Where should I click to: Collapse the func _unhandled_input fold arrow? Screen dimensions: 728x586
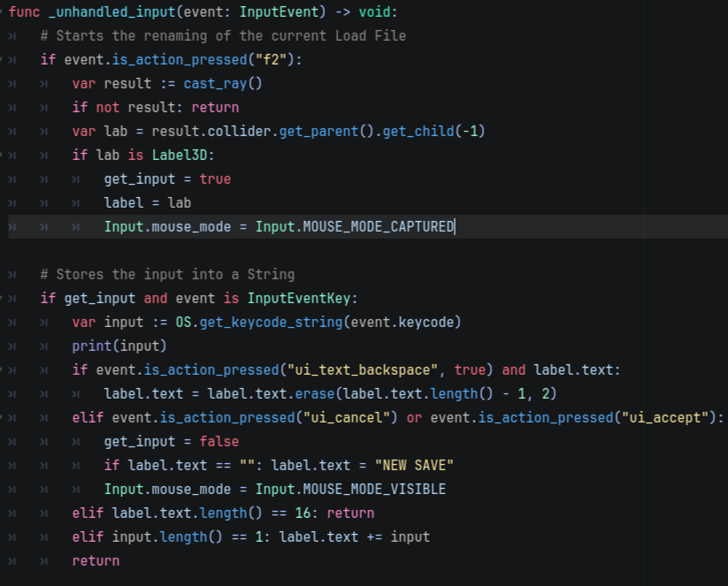point(4,12)
